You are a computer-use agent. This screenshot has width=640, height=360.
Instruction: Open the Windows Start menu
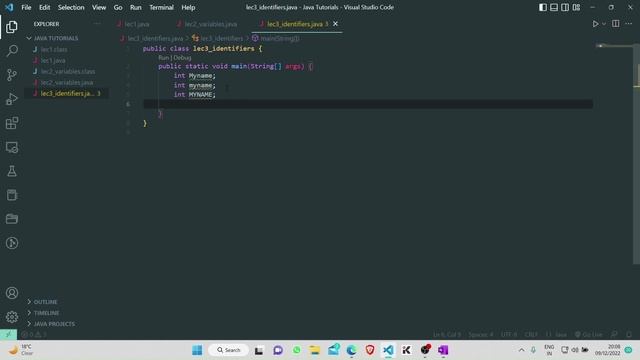(197, 350)
